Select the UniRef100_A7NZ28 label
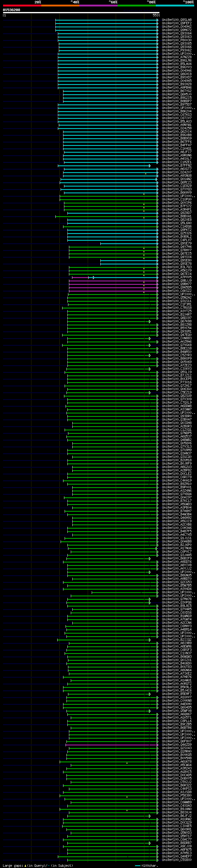 point(177,57)
